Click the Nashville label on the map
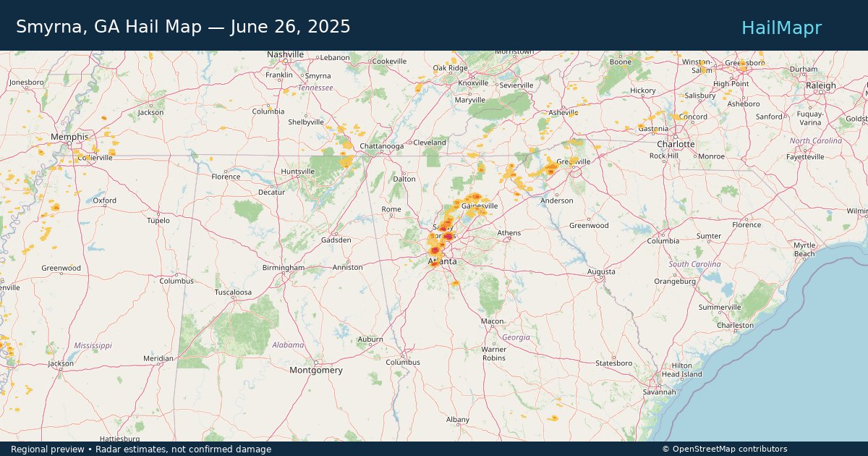Image resolution: width=868 pixels, height=456 pixels. coord(286,54)
